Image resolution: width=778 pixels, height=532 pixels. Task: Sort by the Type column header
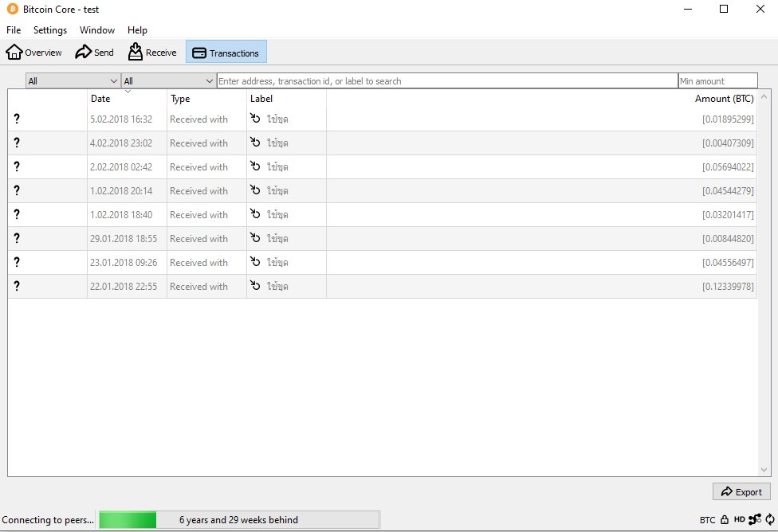coord(206,99)
